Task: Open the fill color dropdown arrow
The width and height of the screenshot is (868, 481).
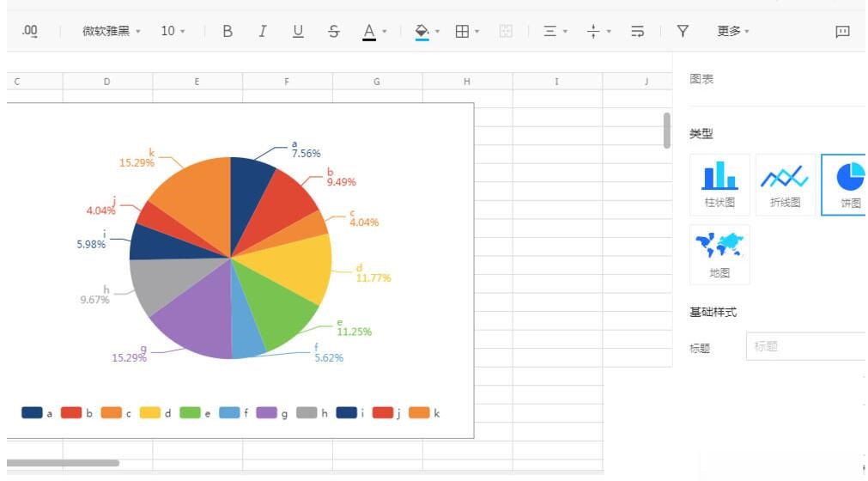Action: pos(437,32)
